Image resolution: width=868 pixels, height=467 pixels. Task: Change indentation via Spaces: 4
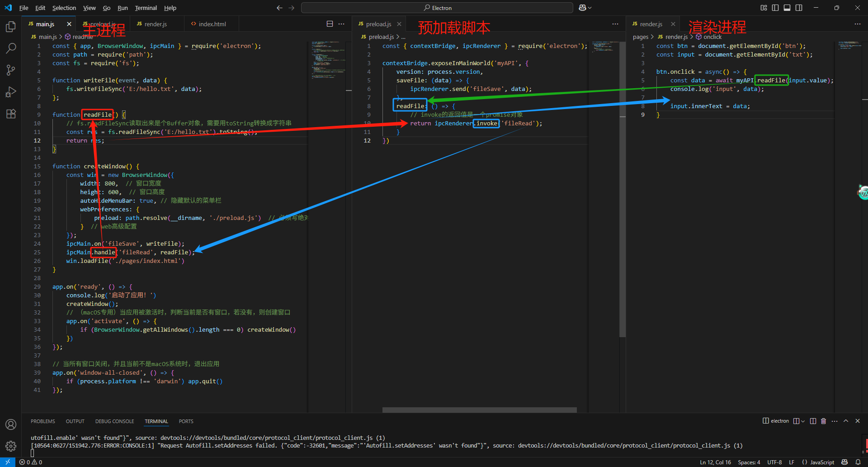coord(749,462)
